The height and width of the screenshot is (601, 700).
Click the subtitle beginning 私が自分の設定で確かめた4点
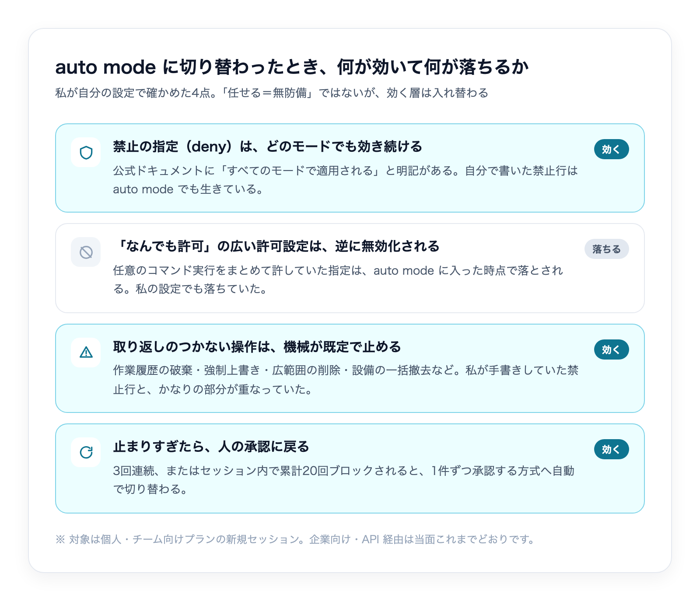(x=272, y=93)
